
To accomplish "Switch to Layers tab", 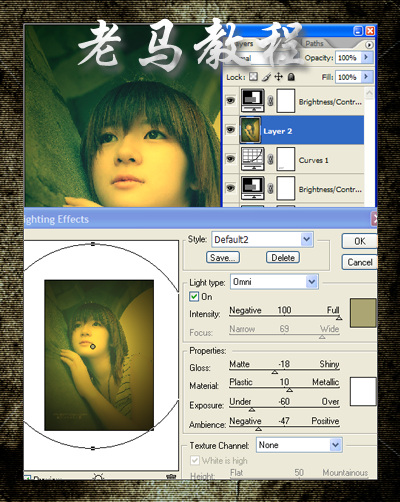I will (244, 44).
